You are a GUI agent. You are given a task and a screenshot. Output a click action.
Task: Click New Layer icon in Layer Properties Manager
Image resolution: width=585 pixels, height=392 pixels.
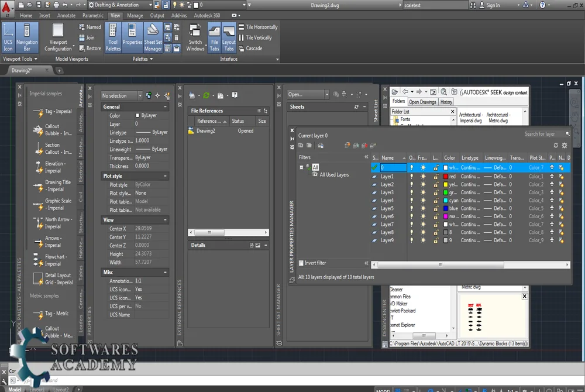(x=347, y=146)
